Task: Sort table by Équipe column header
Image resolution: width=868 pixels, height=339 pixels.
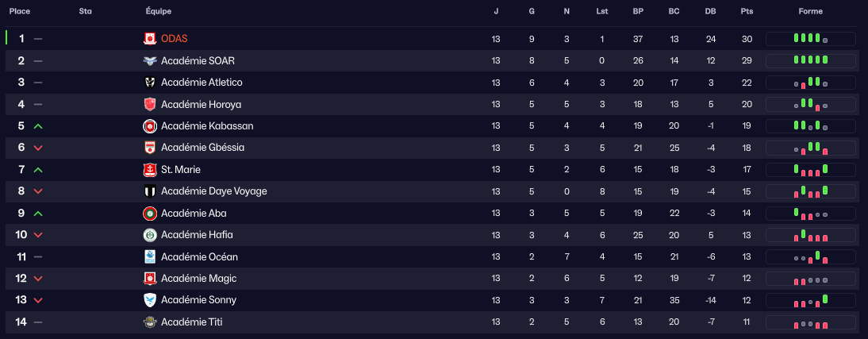Action: (x=159, y=12)
